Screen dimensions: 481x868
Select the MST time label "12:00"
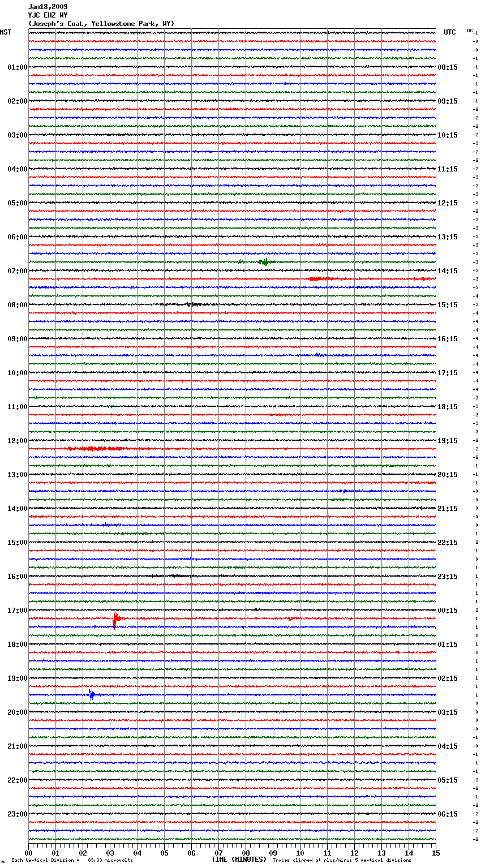point(18,441)
